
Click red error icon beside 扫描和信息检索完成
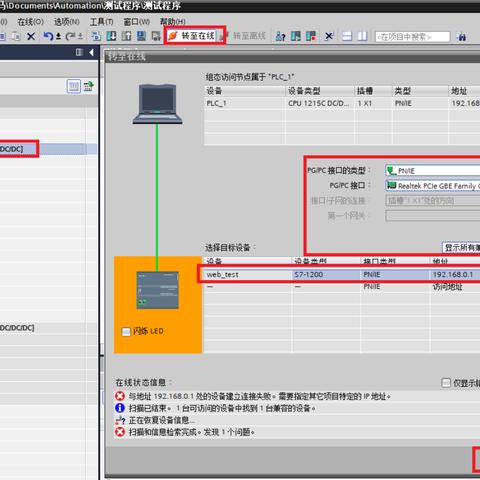click(x=120, y=432)
